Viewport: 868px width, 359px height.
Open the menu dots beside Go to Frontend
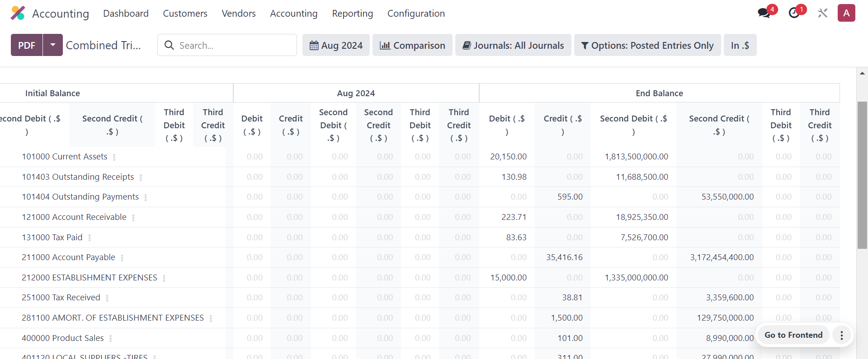[841, 335]
